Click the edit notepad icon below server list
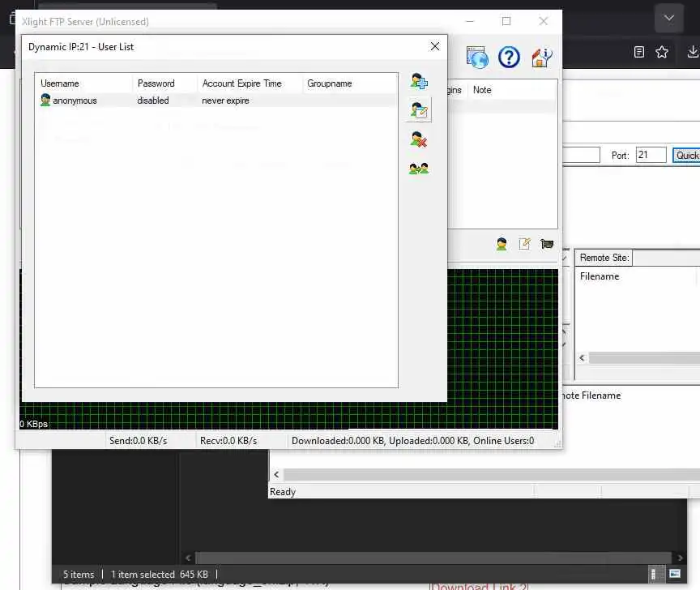The width and height of the screenshot is (700, 590). (x=524, y=244)
